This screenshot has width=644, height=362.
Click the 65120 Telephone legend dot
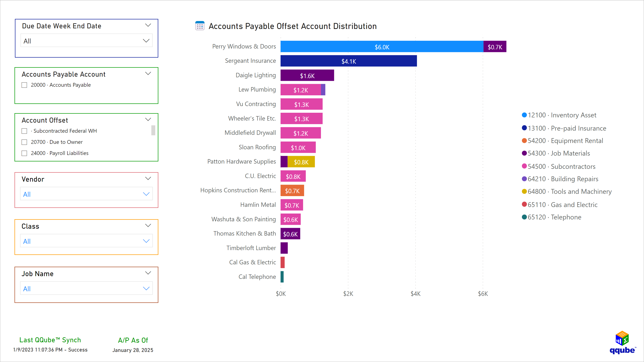tap(524, 217)
